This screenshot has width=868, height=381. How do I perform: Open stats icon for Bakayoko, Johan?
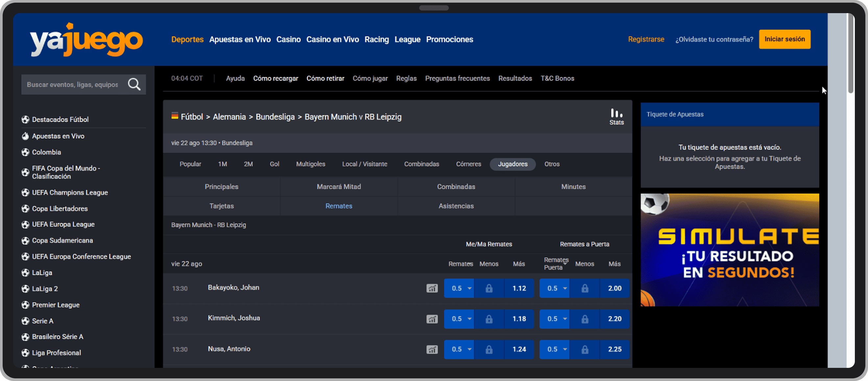pyautogui.click(x=432, y=288)
